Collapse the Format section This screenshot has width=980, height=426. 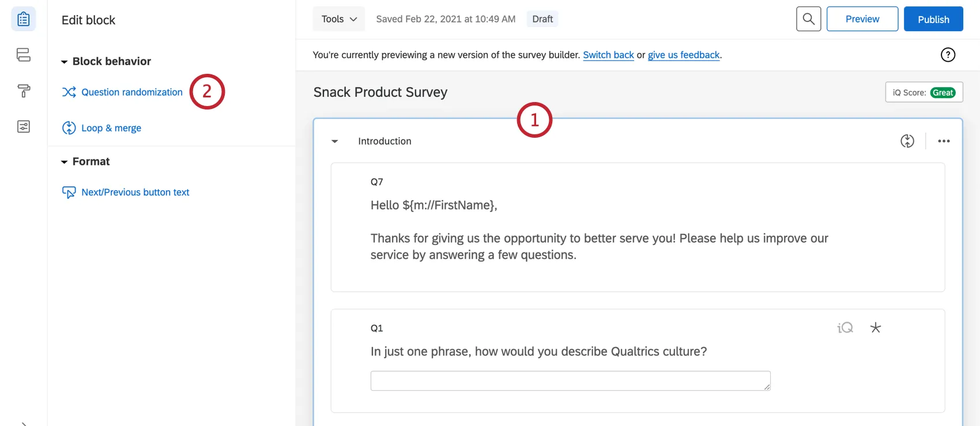65,162
